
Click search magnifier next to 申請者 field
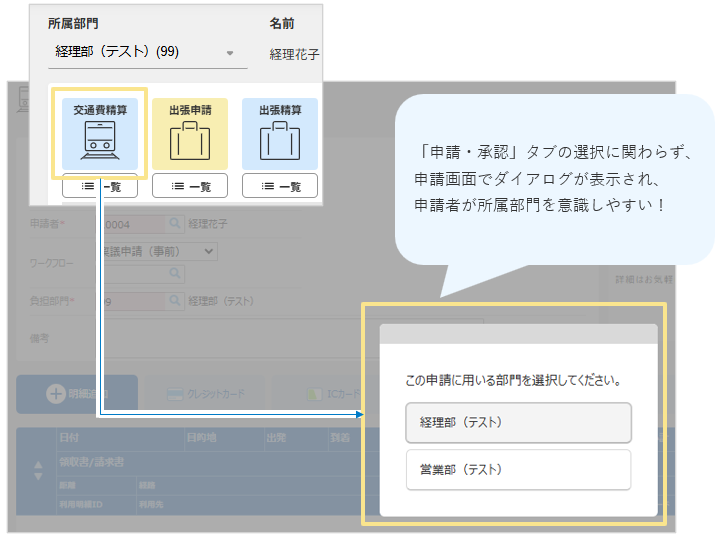[x=174, y=223]
